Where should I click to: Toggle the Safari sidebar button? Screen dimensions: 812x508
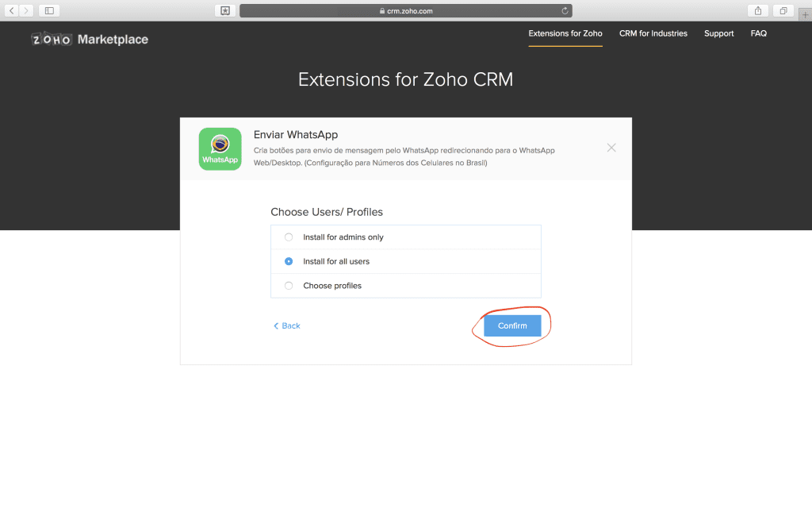49,10
